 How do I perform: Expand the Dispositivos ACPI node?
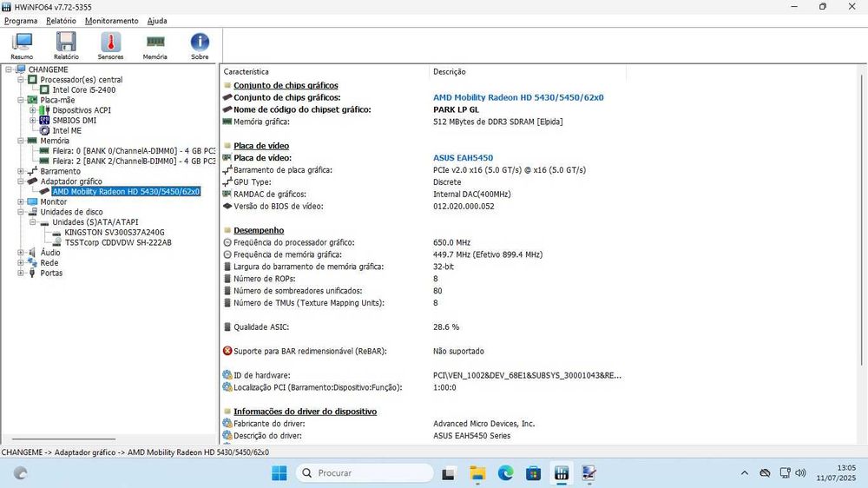pos(33,110)
